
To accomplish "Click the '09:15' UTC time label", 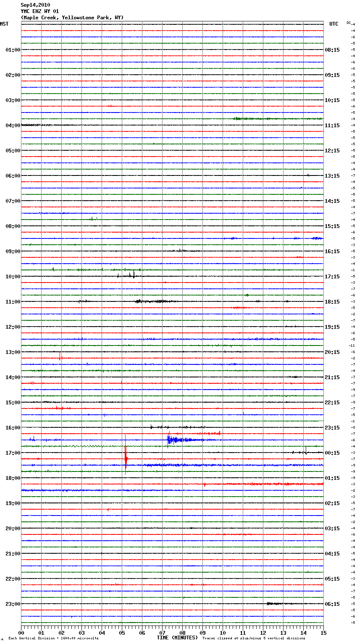I will coord(332,75).
